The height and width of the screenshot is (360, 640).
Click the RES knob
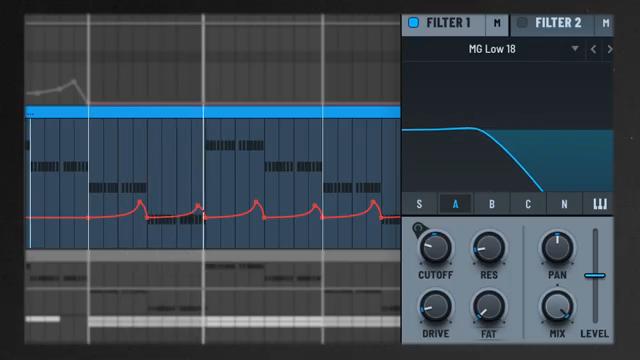coord(489,248)
